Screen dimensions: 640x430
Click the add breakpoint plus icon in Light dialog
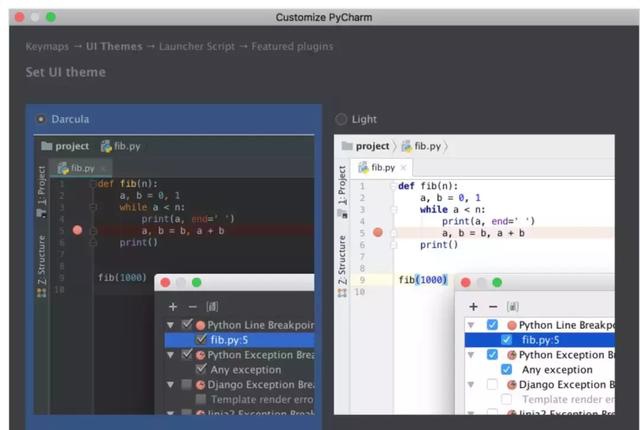point(473,307)
